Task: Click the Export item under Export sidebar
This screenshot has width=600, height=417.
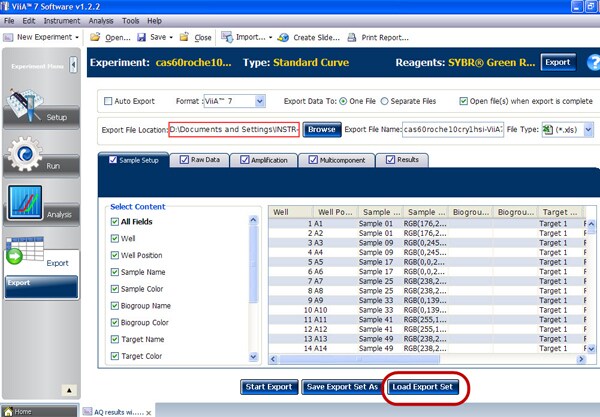Action: click(41, 287)
